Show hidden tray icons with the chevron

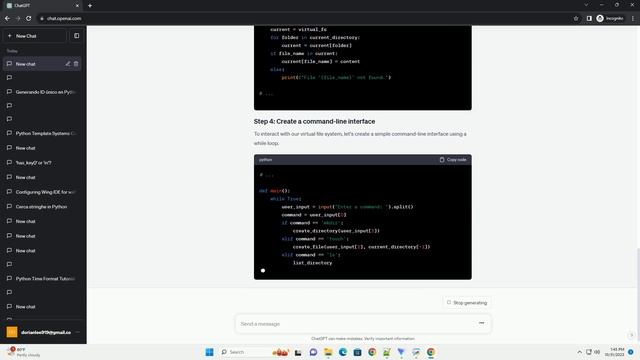click(579, 352)
